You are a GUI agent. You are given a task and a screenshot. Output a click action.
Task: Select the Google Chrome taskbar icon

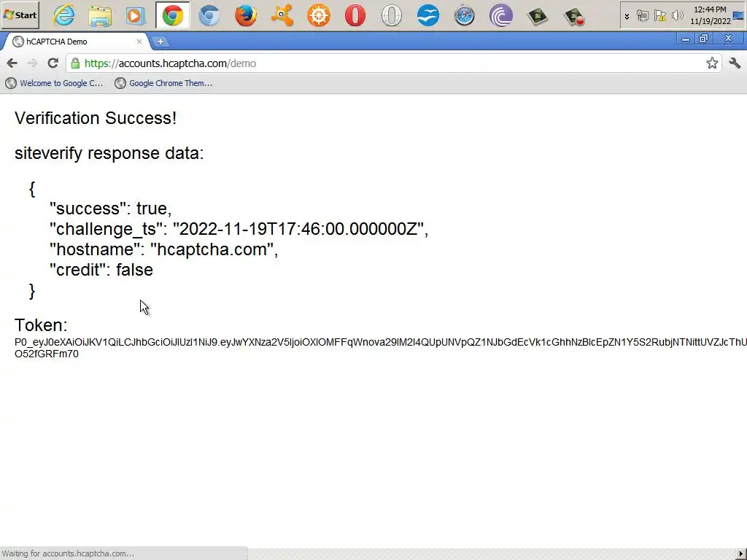coord(172,16)
